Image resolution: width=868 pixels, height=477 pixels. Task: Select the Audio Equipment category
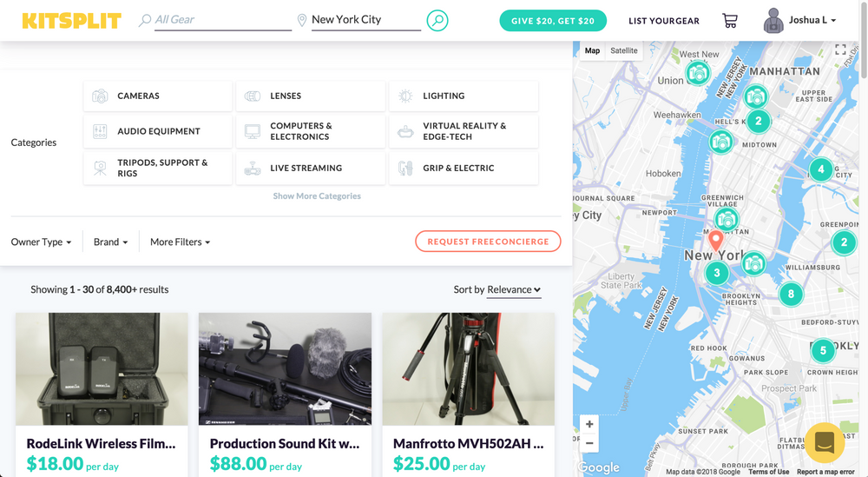pos(158,131)
